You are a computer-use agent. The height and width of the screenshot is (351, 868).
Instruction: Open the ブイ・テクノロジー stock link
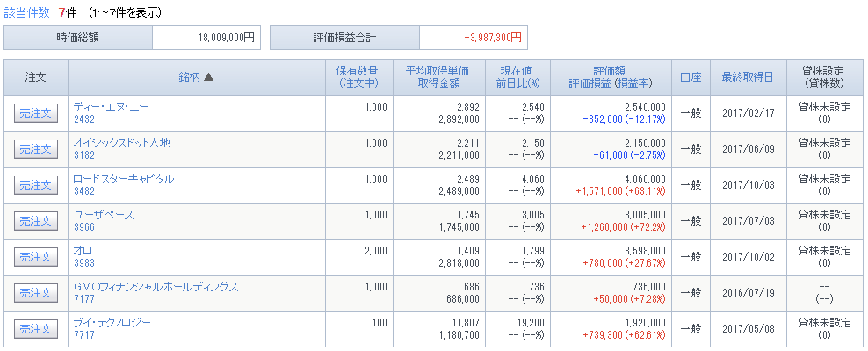click(112, 323)
